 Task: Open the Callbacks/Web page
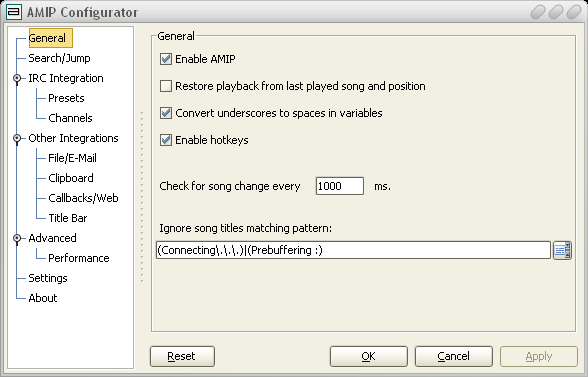tap(83, 198)
